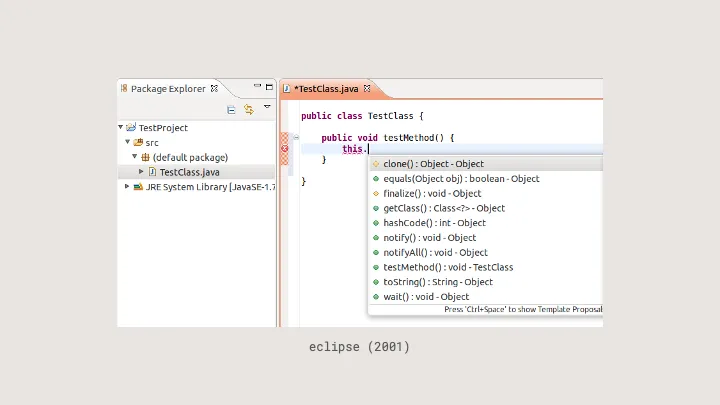Minimize the Package Explorer panel
The image size is (720, 405).
257,86
